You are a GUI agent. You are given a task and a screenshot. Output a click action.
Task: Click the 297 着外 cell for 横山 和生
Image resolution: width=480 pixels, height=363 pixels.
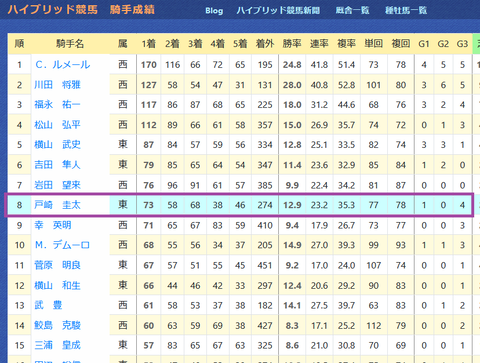(265, 285)
